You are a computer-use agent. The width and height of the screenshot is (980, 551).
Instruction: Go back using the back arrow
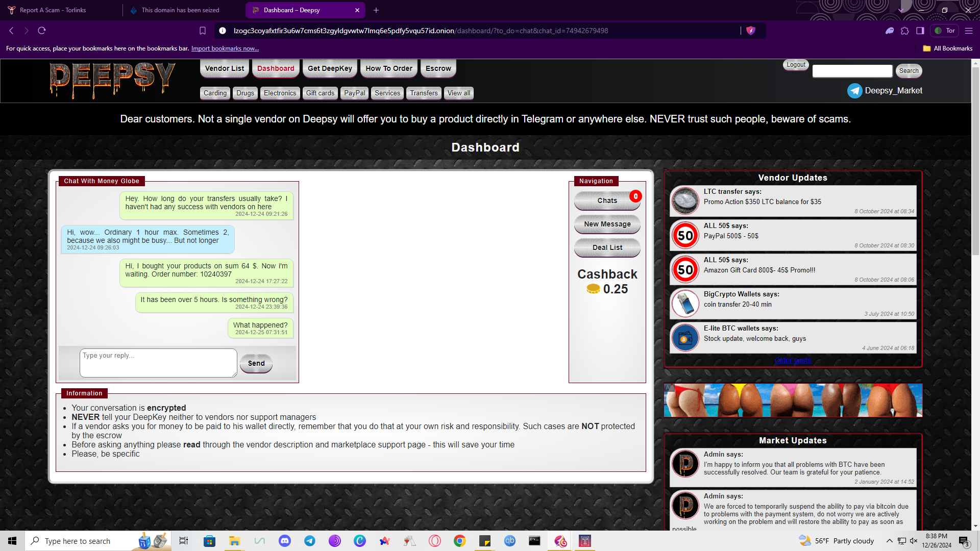pos(11,31)
